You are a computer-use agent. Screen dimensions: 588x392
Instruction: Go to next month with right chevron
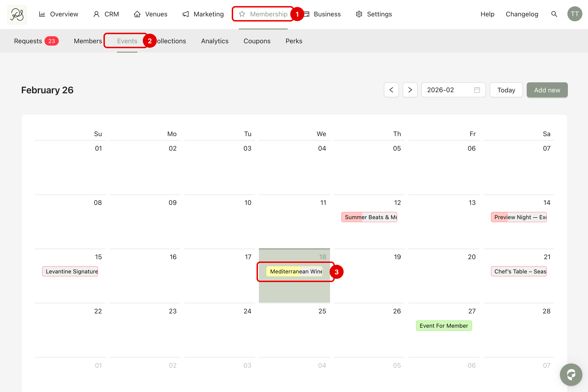pos(410,90)
